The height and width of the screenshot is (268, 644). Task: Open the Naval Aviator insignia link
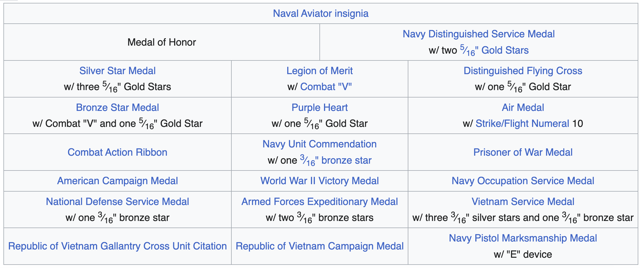(321, 13)
